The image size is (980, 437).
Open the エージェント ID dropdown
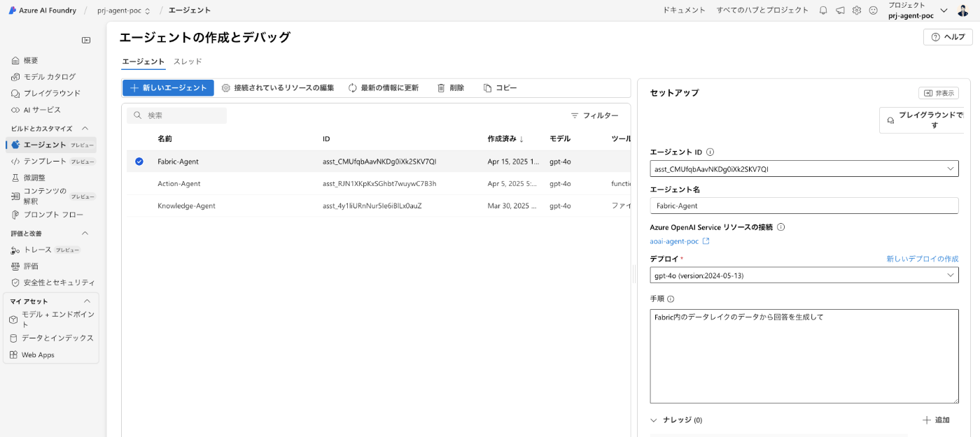[804, 169]
